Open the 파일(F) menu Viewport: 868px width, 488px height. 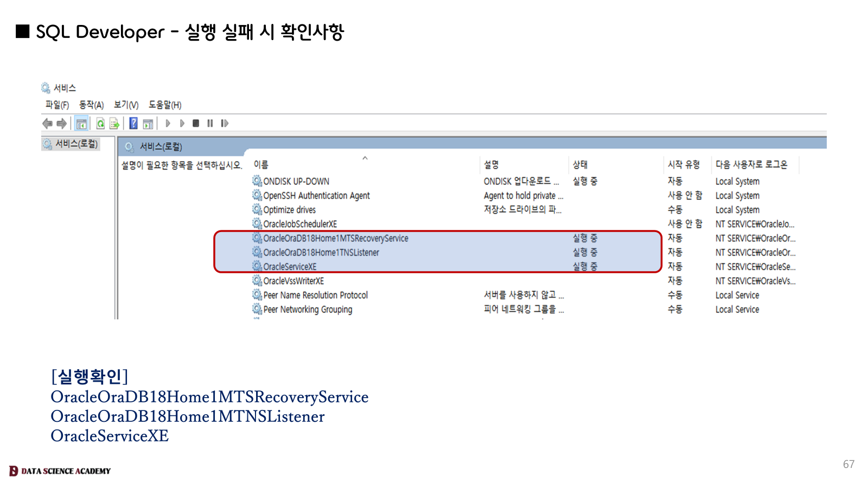click(x=57, y=105)
